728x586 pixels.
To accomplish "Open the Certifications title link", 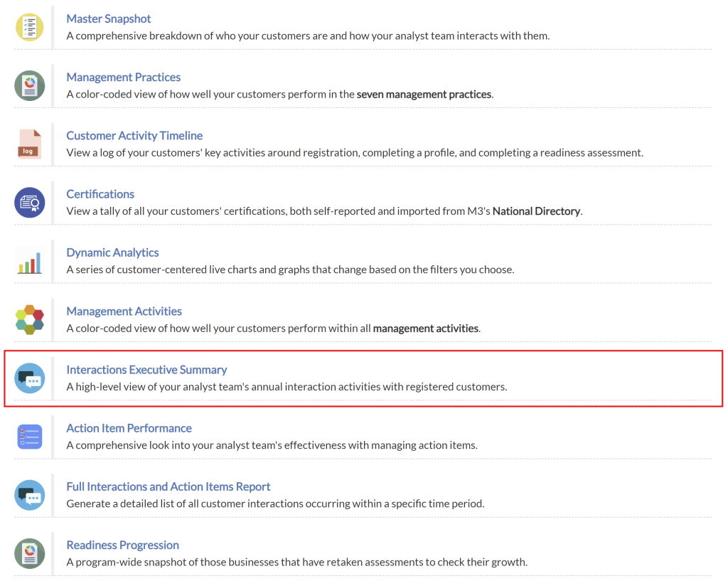I will (100, 193).
